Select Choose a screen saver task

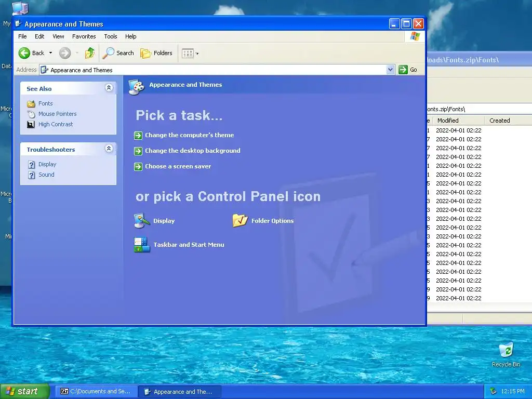tap(178, 166)
